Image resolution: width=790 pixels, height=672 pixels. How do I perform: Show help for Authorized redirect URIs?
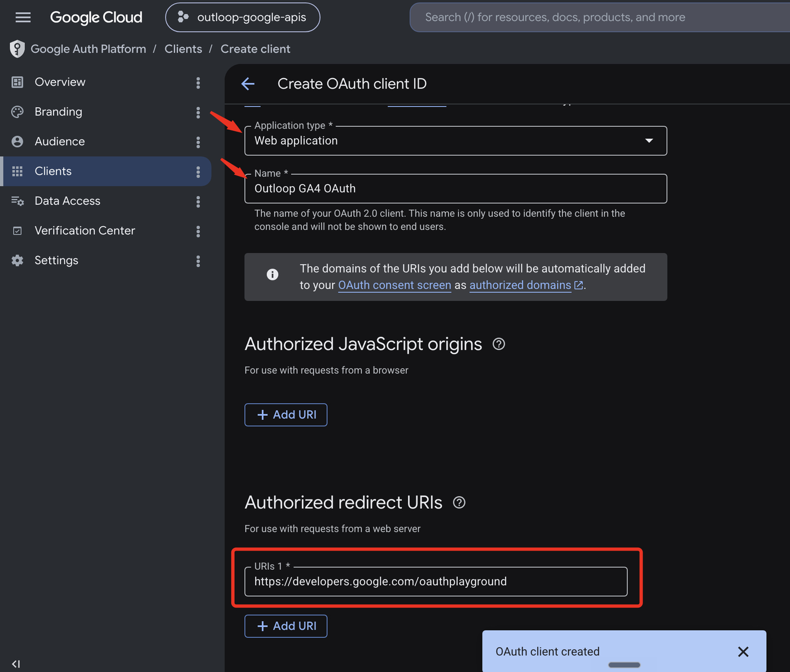(x=459, y=503)
